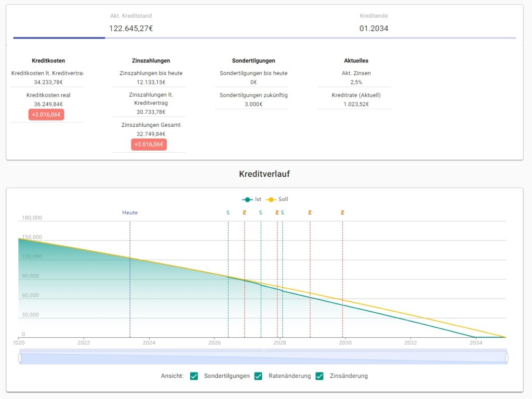The width and height of the screenshot is (532, 399).
Task: Toggle the Zinsänderung checkbox off
Action: [x=320, y=376]
